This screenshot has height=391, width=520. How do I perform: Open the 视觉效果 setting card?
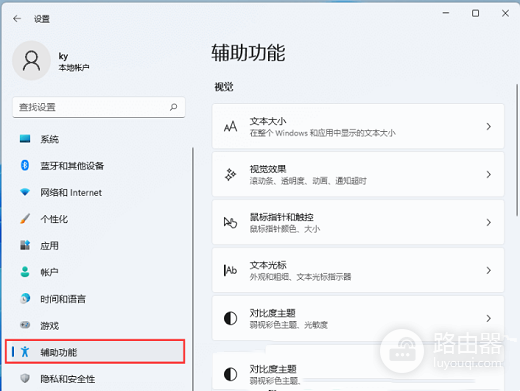click(x=358, y=174)
